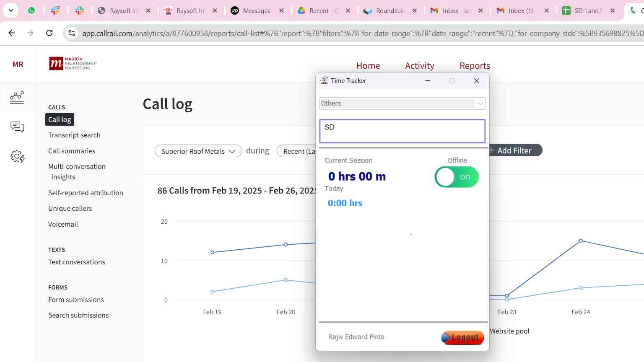
Task: Click the "Call log" page heading
Action: point(168,104)
